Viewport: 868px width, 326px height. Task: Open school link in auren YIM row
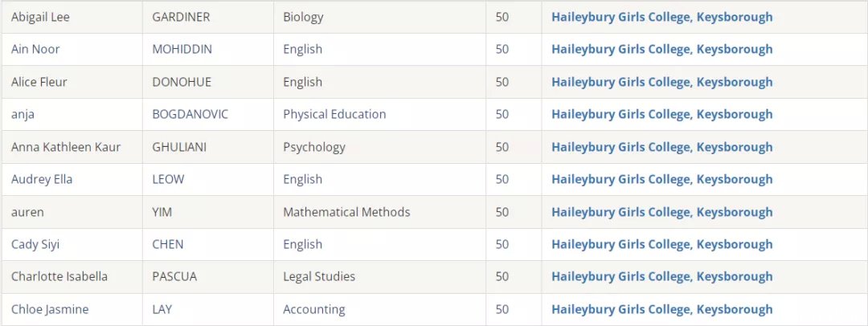[x=661, y=212]
